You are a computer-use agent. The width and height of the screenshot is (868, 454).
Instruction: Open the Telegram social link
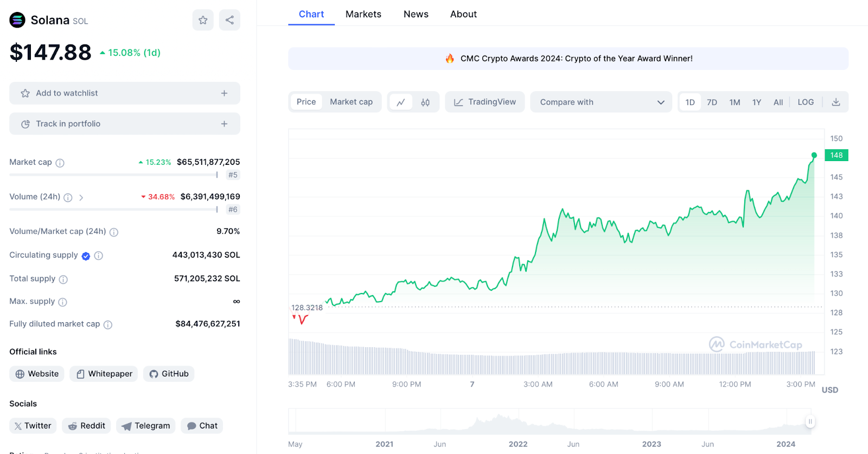point(146,426)
